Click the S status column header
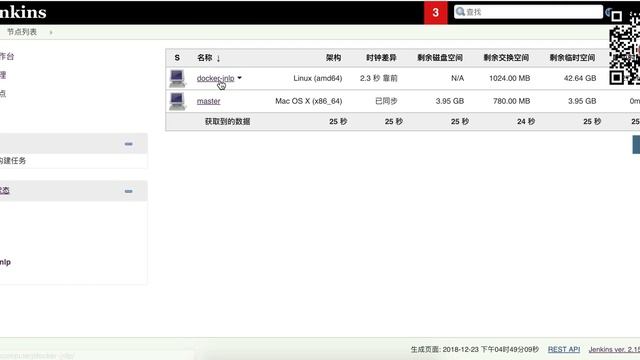 (177, 58)
